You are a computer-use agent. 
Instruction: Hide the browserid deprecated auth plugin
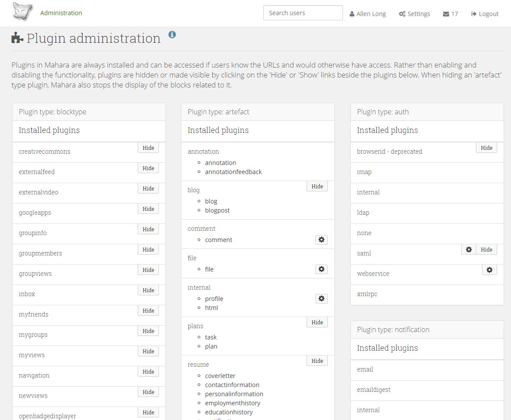point(486,148)
